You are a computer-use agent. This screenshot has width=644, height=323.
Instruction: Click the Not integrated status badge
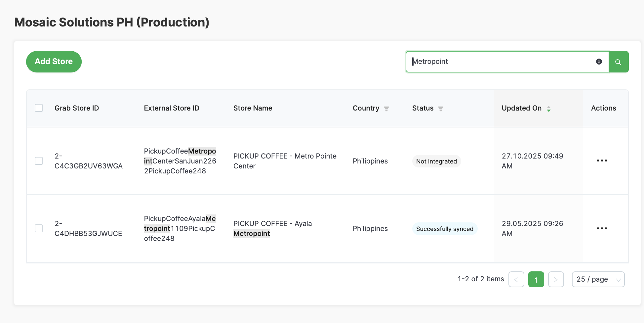coord(436,161)
